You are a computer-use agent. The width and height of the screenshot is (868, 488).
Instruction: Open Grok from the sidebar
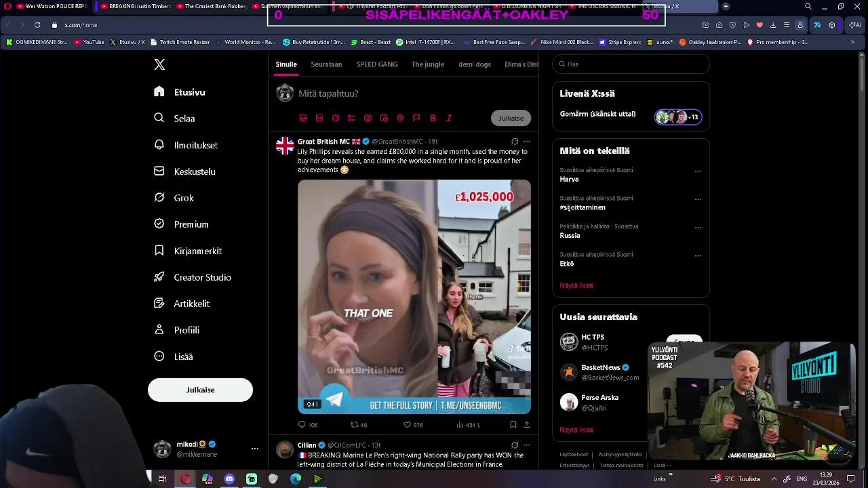click(174, 198)
